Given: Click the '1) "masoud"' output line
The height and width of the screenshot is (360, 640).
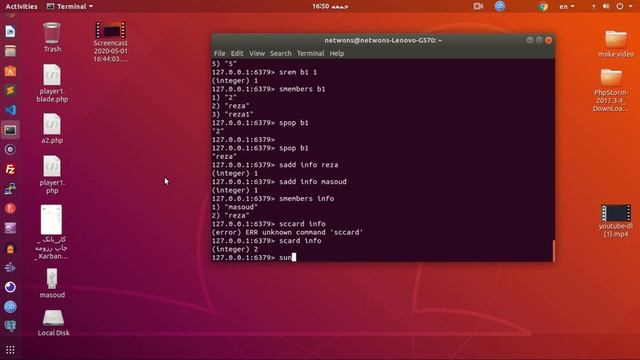Looking at the screenshot, I should point(235,207).
